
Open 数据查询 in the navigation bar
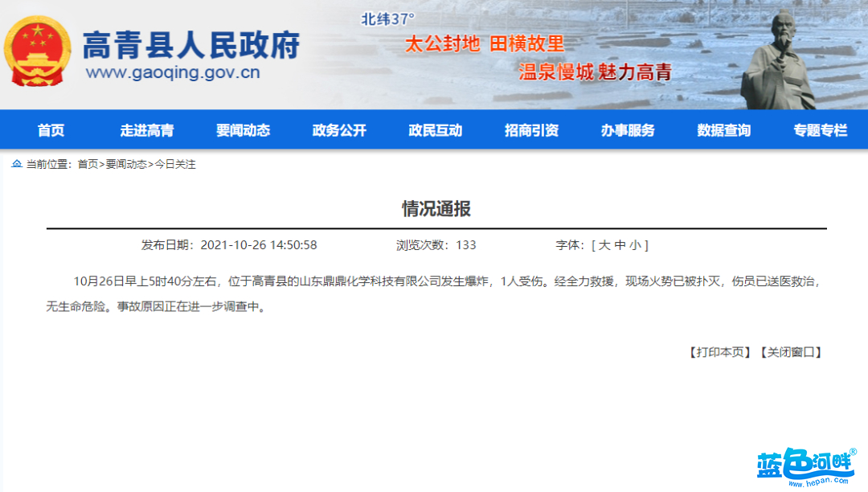tap(723, 130)
